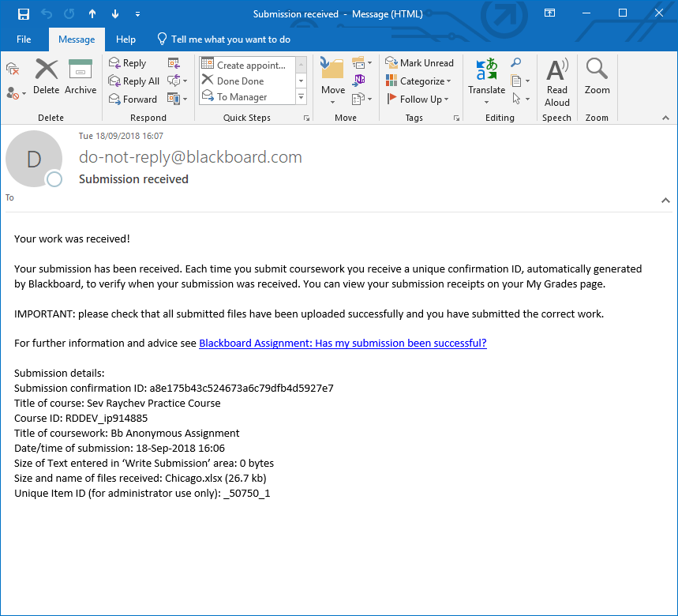Collapse the ribbon
Image resolution: width=678 pixels, height=616 pixels.
pyautogui.click(x=665, y=118)
